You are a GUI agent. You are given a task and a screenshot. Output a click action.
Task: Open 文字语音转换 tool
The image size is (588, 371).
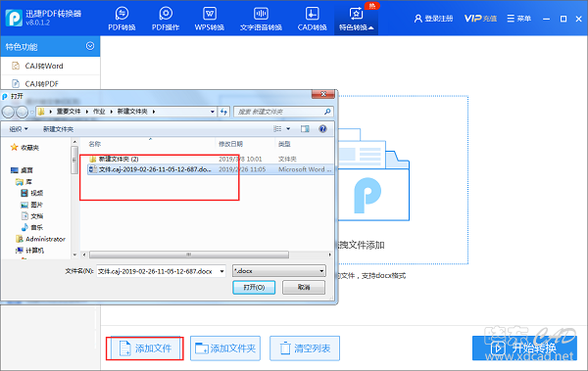click(261, 19)
